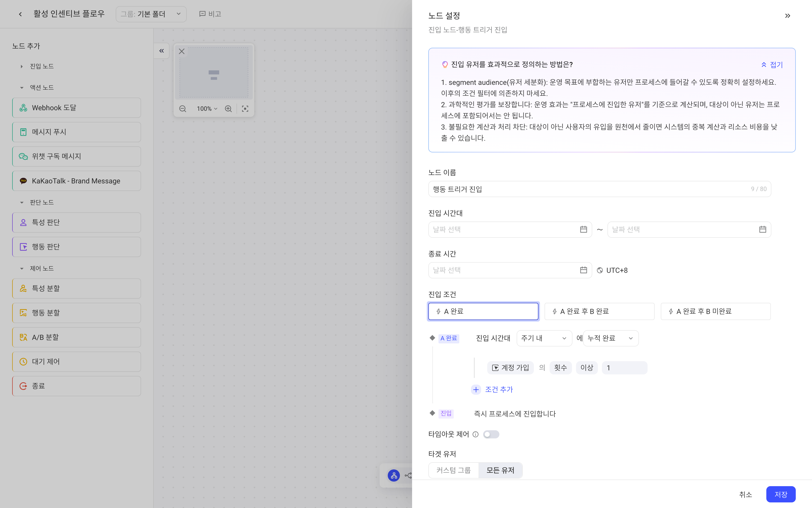
Task: Open 100% zoom level dropdown
Action: 207,108
